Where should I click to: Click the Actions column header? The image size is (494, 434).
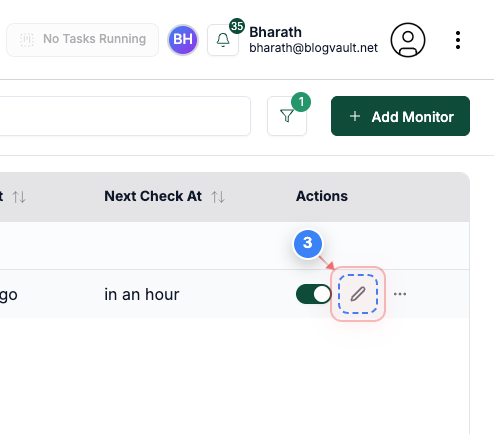click(x=322, y=196)
